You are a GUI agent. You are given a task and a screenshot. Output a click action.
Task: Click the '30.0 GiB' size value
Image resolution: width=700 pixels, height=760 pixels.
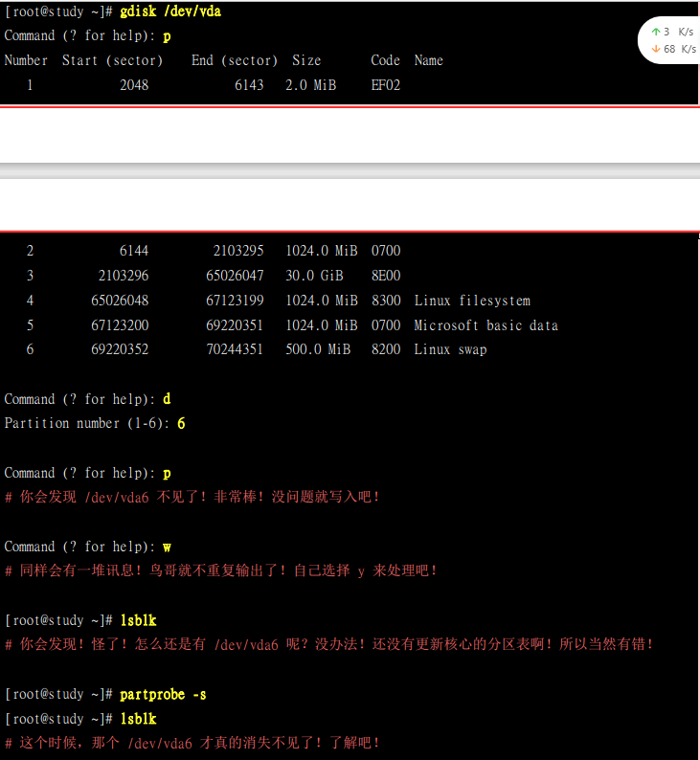[x=314, y=276]
